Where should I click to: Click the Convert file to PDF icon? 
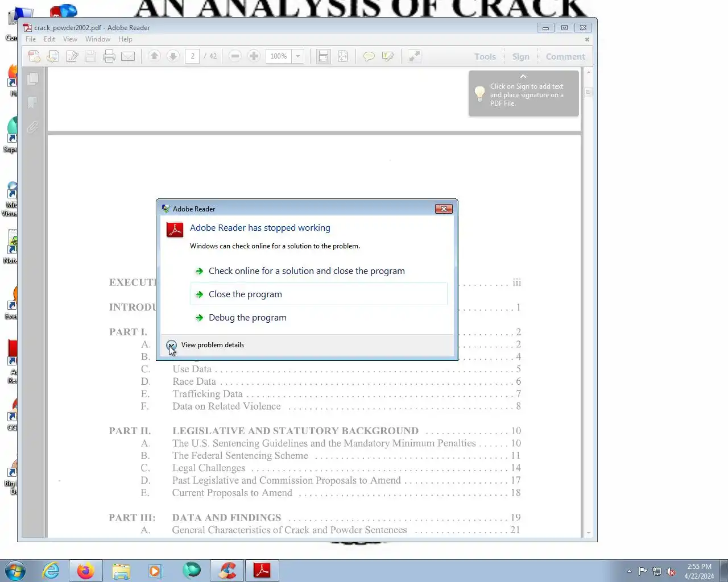point(53,56)
